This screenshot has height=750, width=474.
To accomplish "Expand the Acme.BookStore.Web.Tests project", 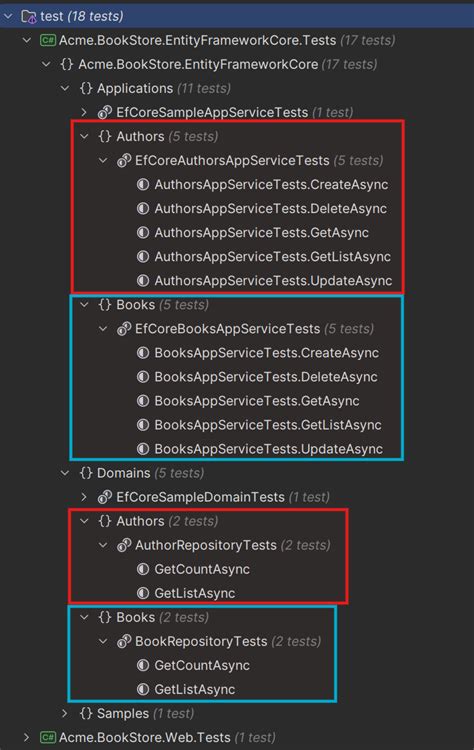I will (27, 737).
